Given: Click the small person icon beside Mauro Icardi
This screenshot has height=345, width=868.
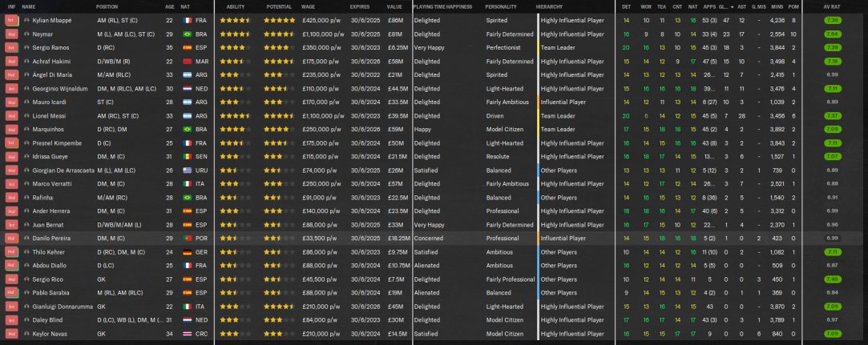Looking at the screenshot, I should point(26,102).
